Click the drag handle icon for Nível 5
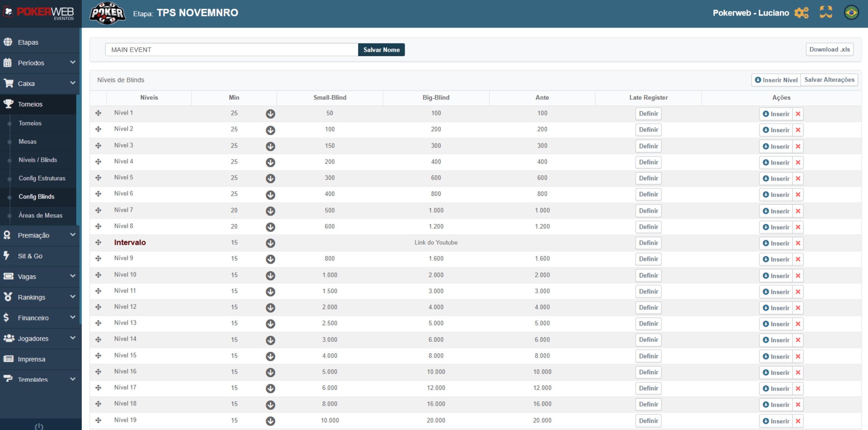 tap(98, 178)
